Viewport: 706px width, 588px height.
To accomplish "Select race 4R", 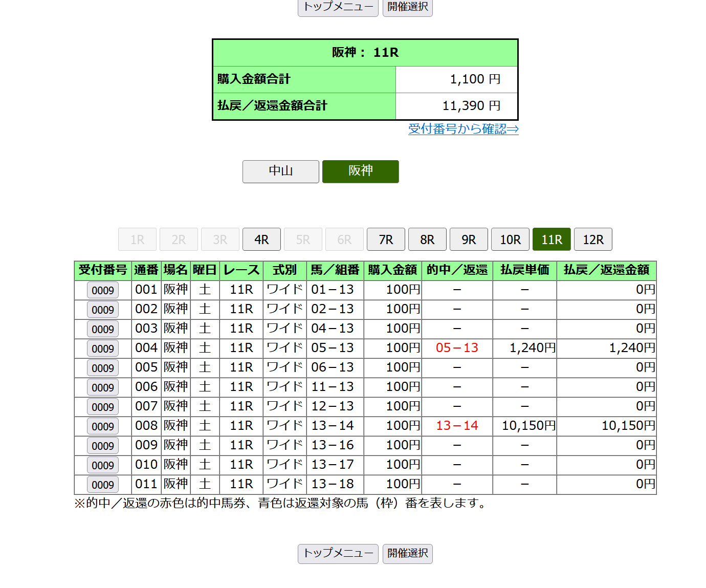I will coord(261,239).
